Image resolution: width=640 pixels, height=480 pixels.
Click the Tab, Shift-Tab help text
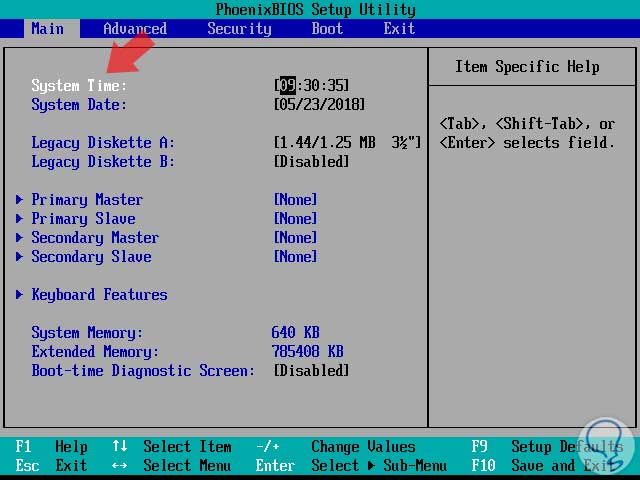click(x=527, y=133)
